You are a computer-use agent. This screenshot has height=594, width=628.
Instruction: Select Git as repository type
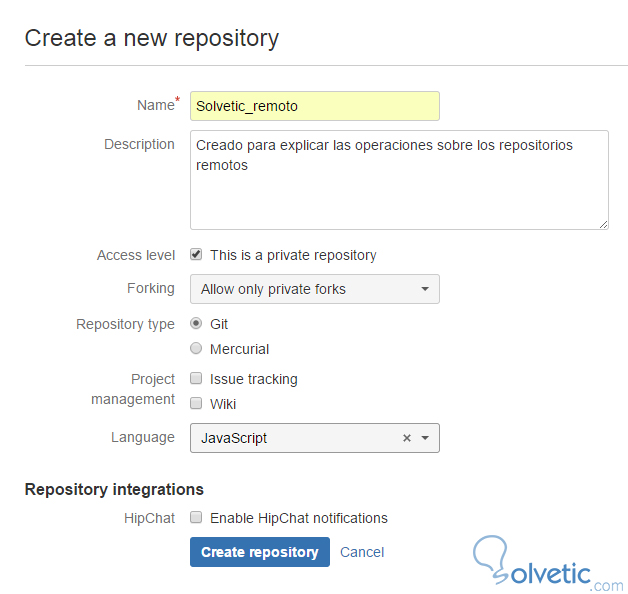[x=196, y=324]
